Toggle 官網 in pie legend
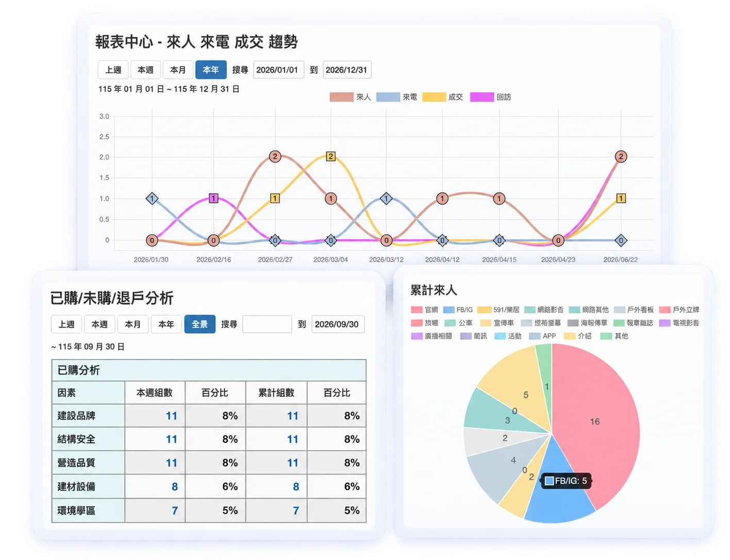 pos(424,310)
